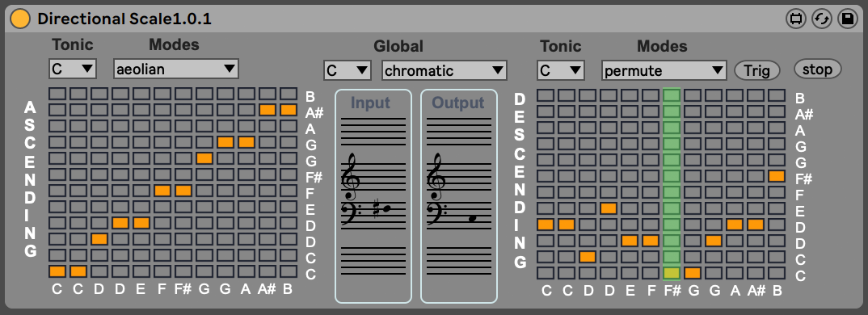Toggle lit cell in ascending grid's F# column
Image resolution: width=868 pixels, height=315 pixels.
point(183,191)
